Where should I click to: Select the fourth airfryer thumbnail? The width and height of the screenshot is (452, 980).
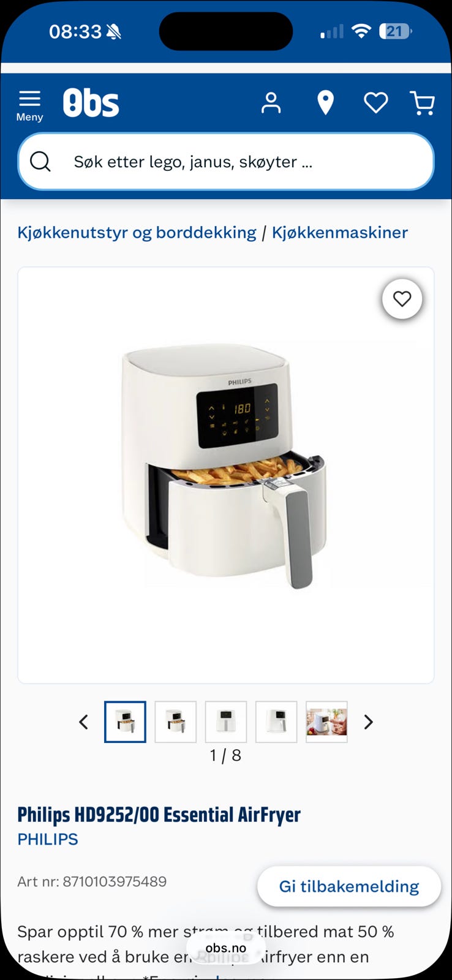click(x=276, y=722)
